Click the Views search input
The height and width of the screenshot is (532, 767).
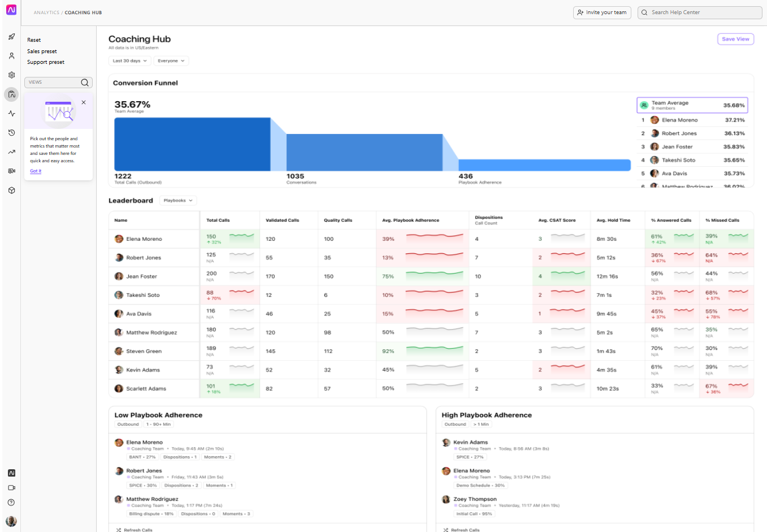tap(58, 83)
